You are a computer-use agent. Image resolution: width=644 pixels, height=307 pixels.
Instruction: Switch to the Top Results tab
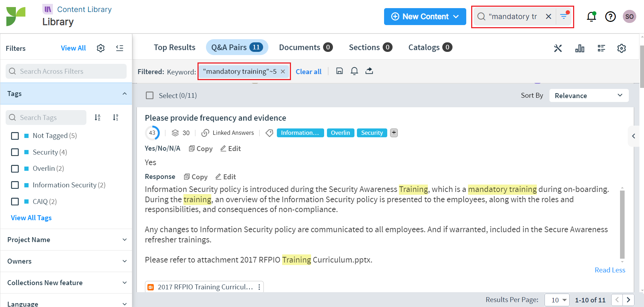174,47
